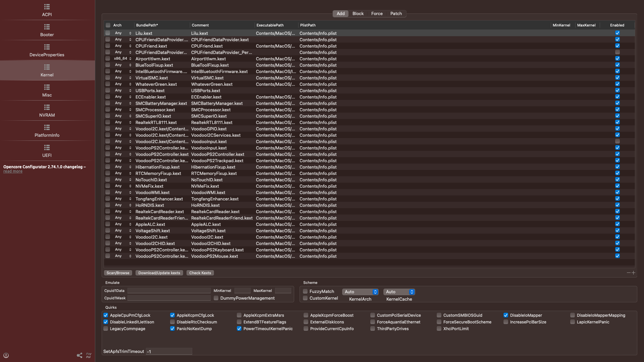This screenshot has width=644, height=362.
Task: Disable the Lilu.kext Enabled checkbox
Action: [617, 33]
